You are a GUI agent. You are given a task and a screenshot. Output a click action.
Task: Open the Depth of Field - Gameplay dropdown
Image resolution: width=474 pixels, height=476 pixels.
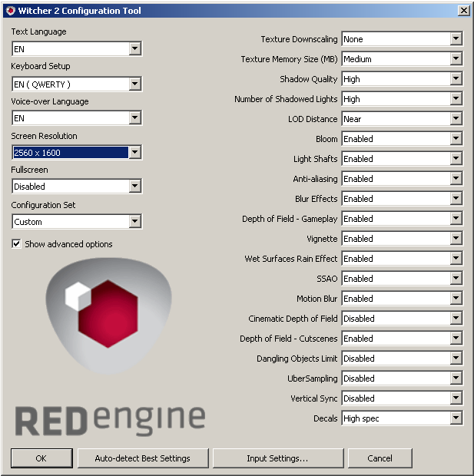402,219
